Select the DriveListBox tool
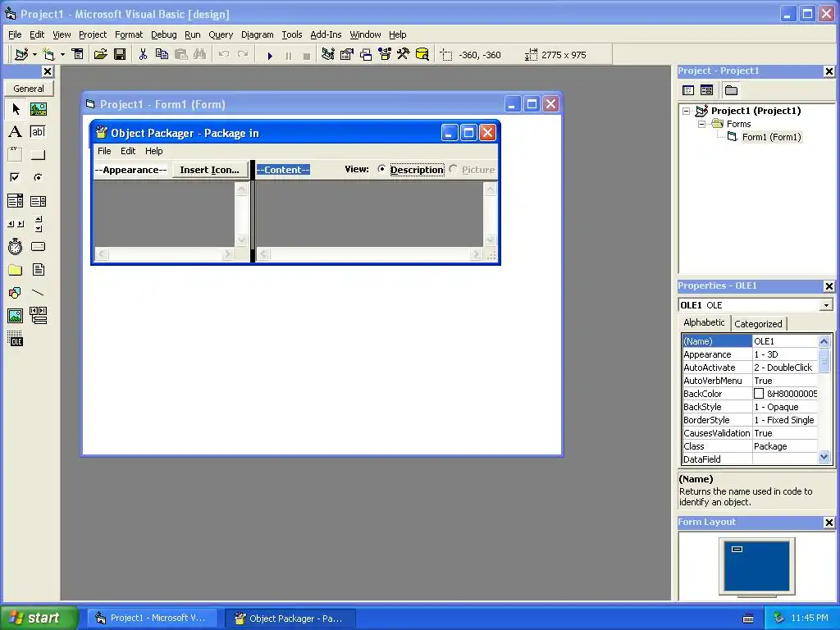The height and width of the screenshot is (630, 840). pyautogui.click(x=38, y=246)
